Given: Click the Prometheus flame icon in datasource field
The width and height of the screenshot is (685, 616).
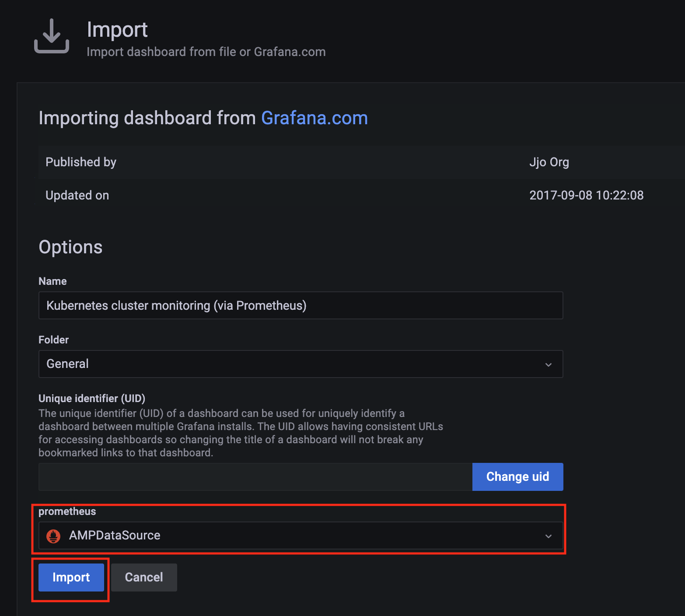Looking at the screenshot, I should (53, 535).
